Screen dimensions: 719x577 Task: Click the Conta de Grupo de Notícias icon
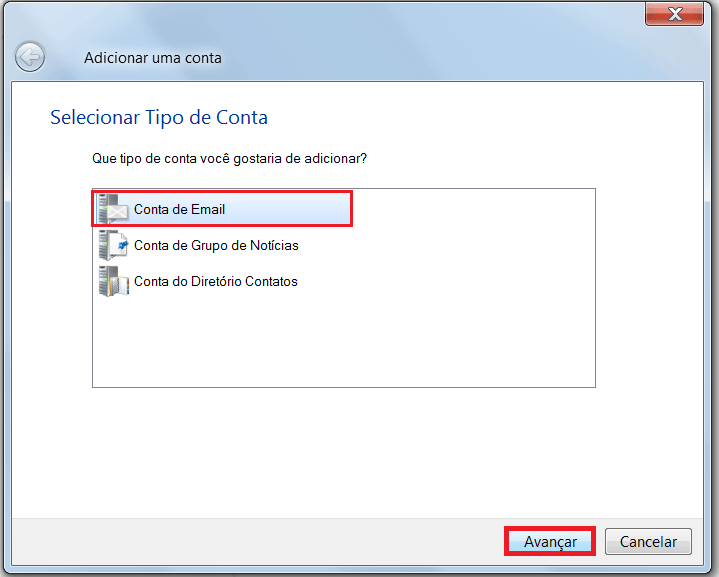(114, 245)
